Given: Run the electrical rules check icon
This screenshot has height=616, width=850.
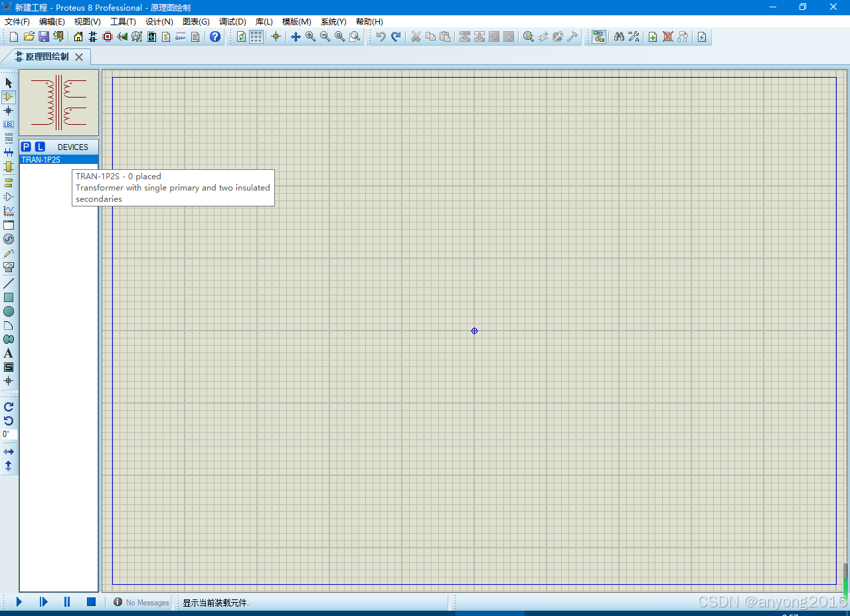Looking at the screenshot, I should (x=702, y=37).
